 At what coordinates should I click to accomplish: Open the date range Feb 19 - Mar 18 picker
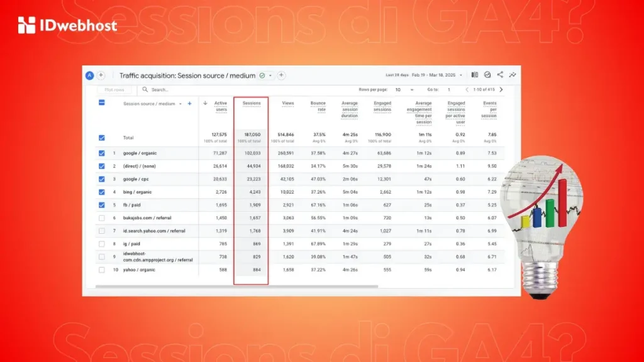tap(436, 75)
